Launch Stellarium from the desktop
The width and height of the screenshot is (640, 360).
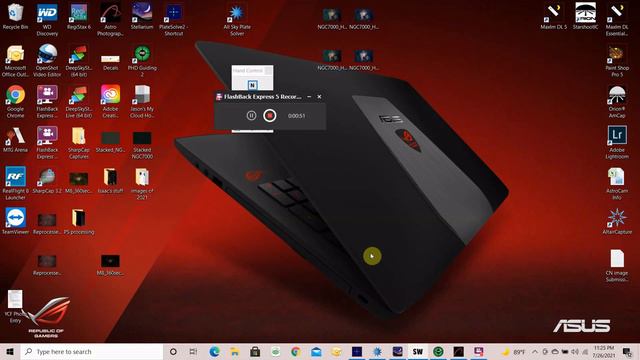tap(142, 16)
